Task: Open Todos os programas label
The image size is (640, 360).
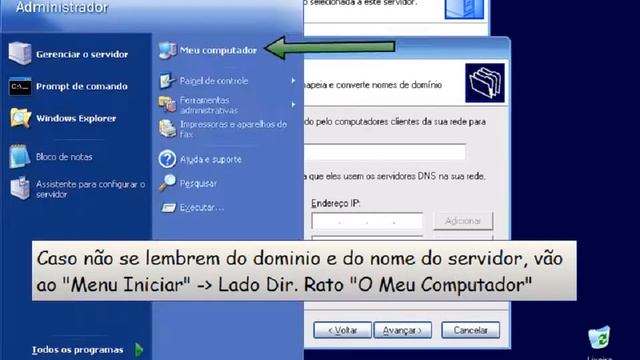Action: 78,350
